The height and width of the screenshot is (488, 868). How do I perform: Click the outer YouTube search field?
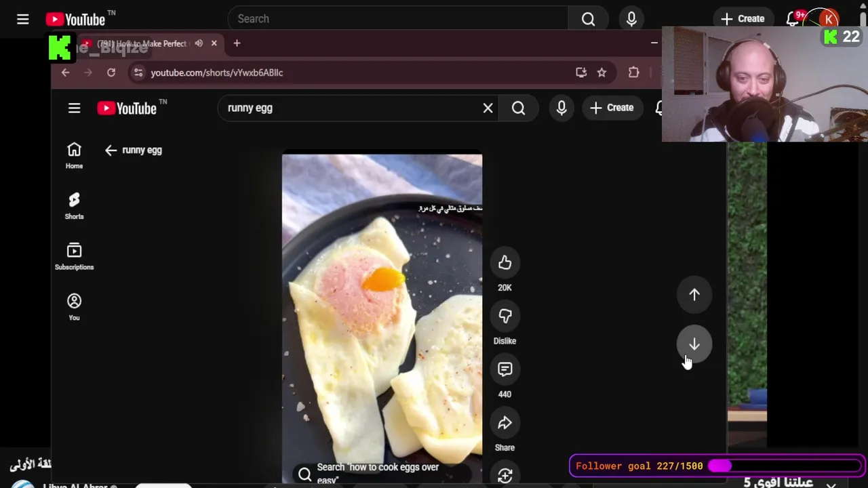coord(398,19)
